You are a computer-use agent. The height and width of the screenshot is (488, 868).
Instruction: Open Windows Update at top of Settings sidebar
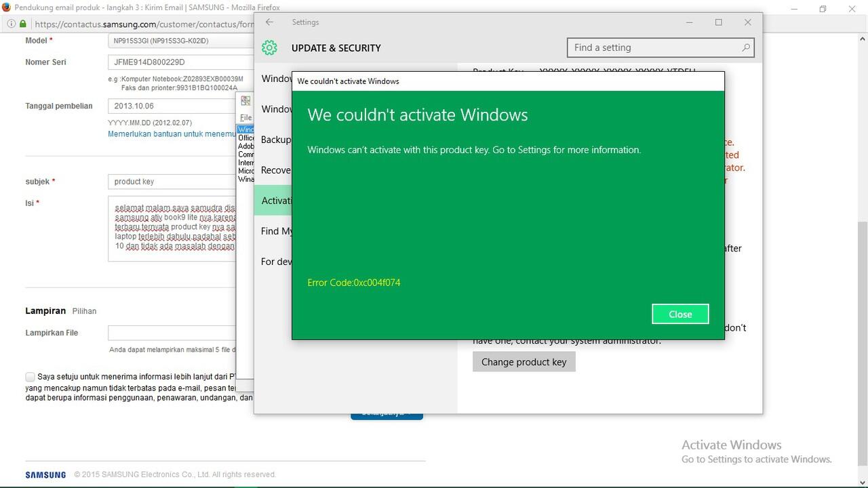tap(274, 79)
